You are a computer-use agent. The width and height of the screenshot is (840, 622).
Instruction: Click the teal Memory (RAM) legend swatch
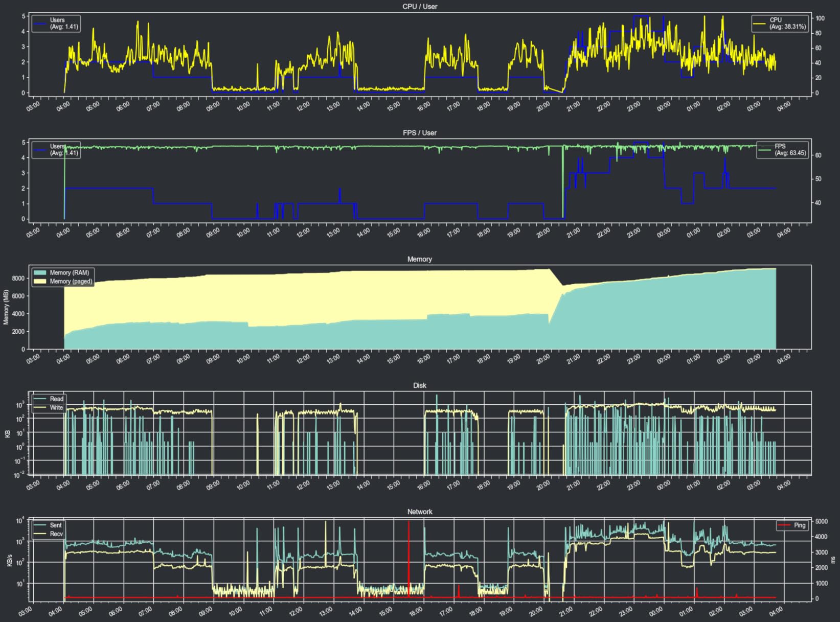coord(40,273)
